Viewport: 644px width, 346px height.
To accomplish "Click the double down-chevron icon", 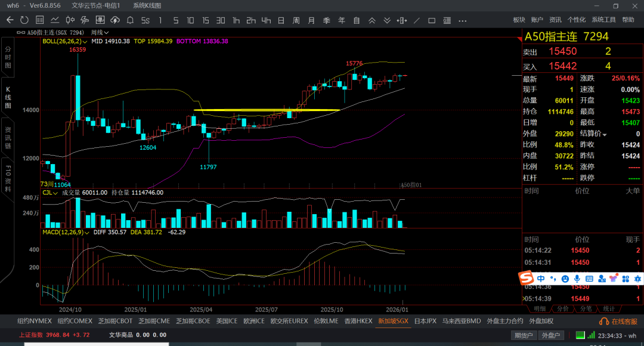I will tap(387, 20).
